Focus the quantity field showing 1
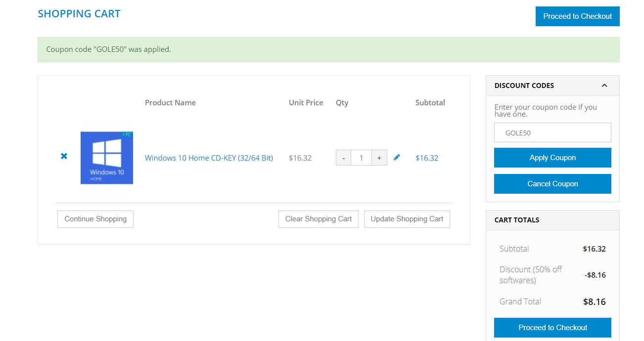The image size is (644, 341). 362,158
